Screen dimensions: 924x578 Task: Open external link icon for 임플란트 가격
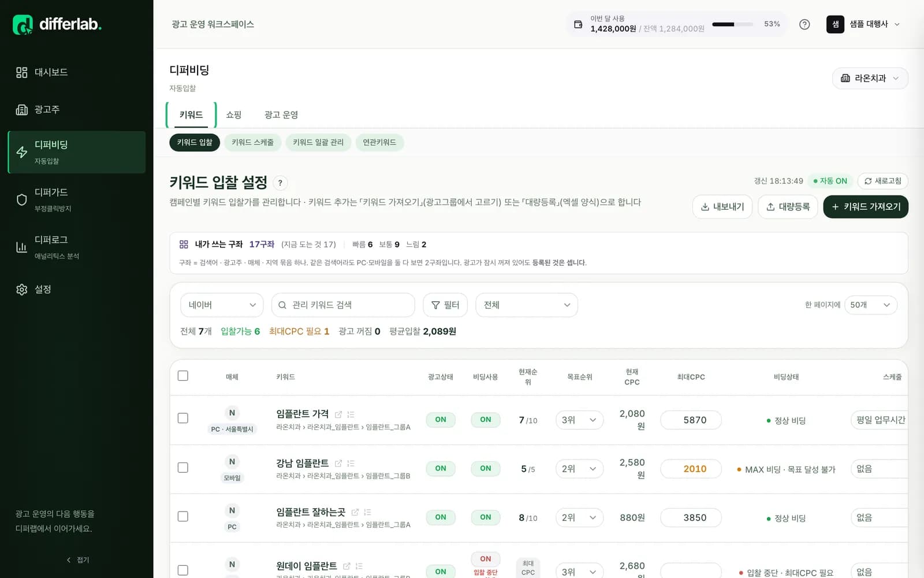[x=338, y=414]
